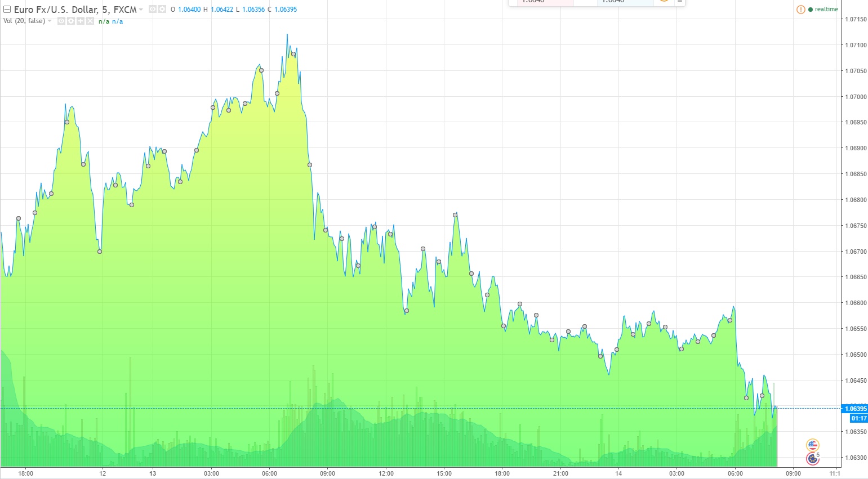Click the green n/a volume value

pyautogui.click(x=104, y=21)
